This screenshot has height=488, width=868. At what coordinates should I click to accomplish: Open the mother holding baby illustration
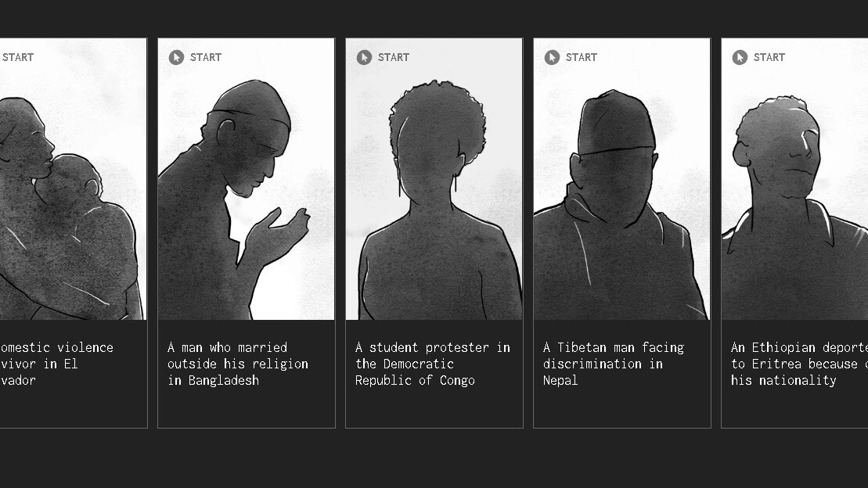(x=73, y=179)
